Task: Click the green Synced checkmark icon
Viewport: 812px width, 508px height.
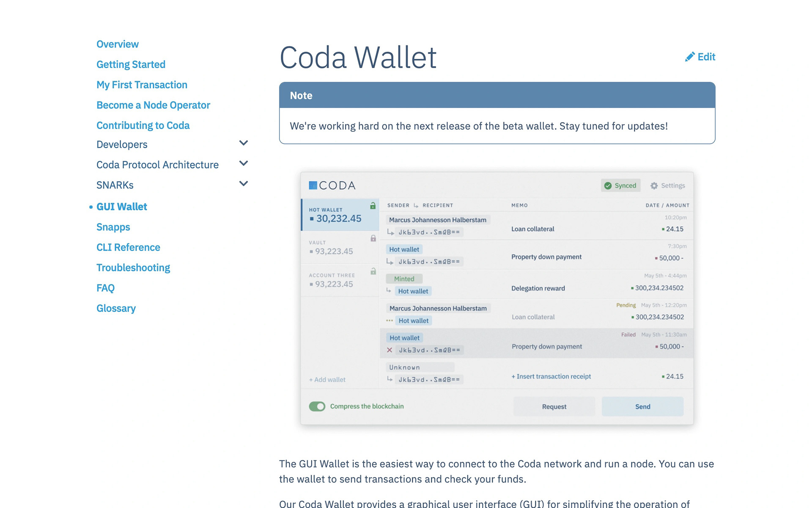Action: 608,185
